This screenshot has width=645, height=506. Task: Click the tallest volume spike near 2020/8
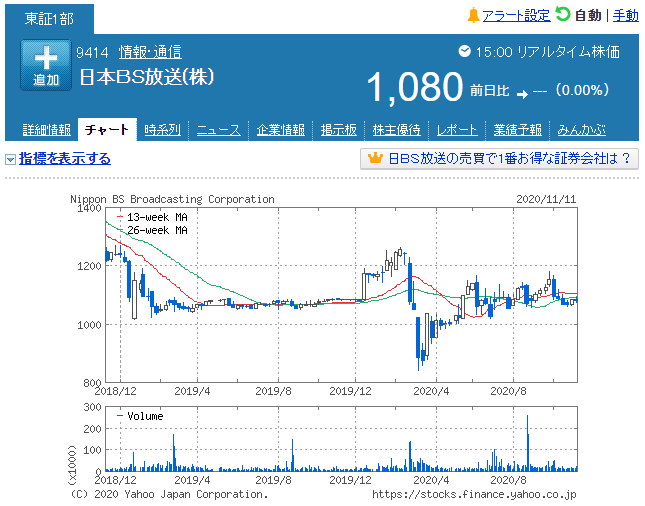click(528, 443)
